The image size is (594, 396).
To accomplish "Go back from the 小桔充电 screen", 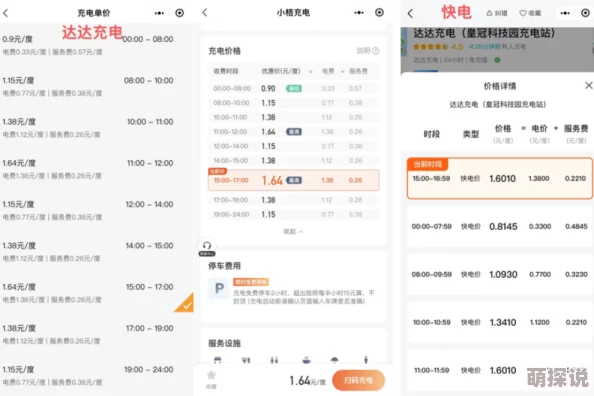I will tap(205, 13).
